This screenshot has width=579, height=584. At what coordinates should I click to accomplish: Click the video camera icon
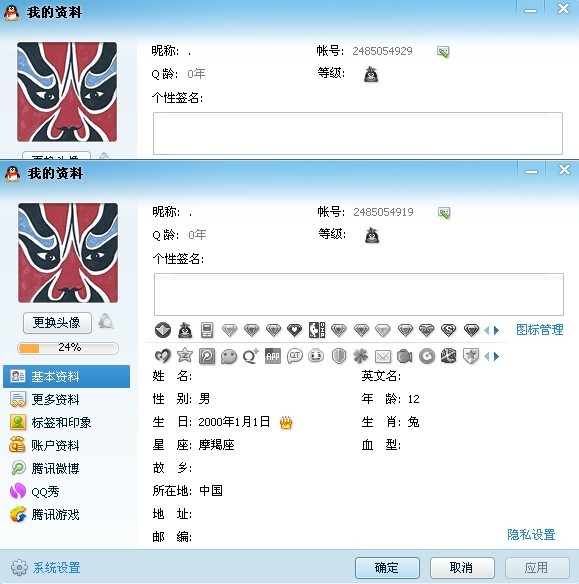404,356
